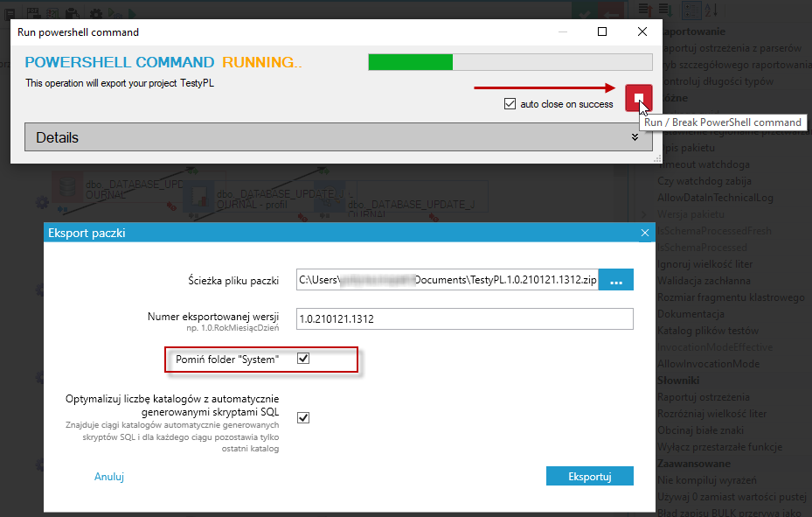
Task: Stop the running PowerShell command
Action: [639, 97]
